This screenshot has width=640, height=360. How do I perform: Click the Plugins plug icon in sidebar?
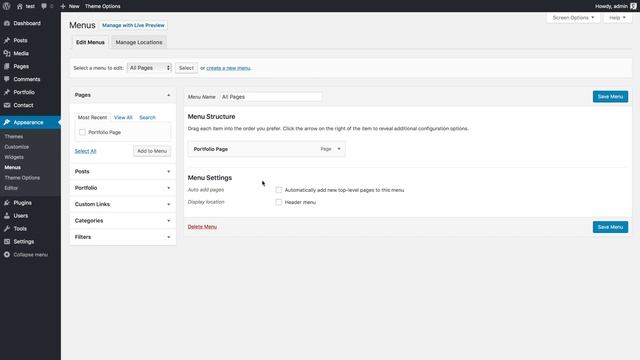coord(7,203)
